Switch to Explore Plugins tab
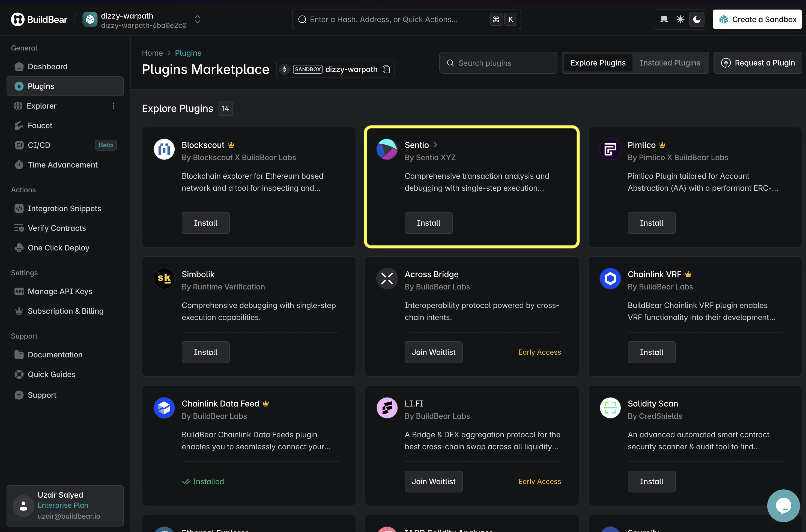This screenshot has width=806, height=532. coord(598,63)
